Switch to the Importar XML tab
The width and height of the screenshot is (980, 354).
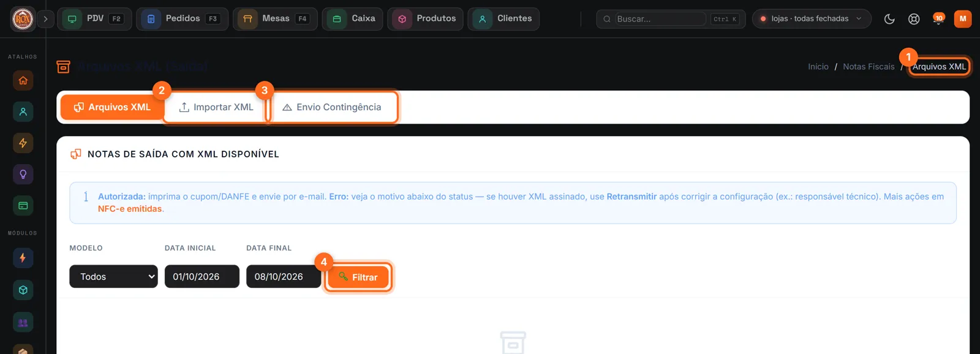(216, 107)
